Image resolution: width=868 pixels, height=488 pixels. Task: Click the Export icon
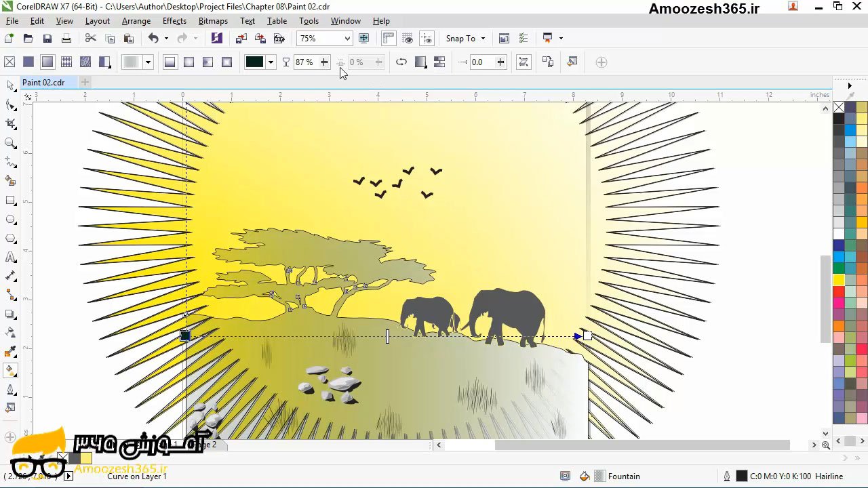tap(260, 39)
